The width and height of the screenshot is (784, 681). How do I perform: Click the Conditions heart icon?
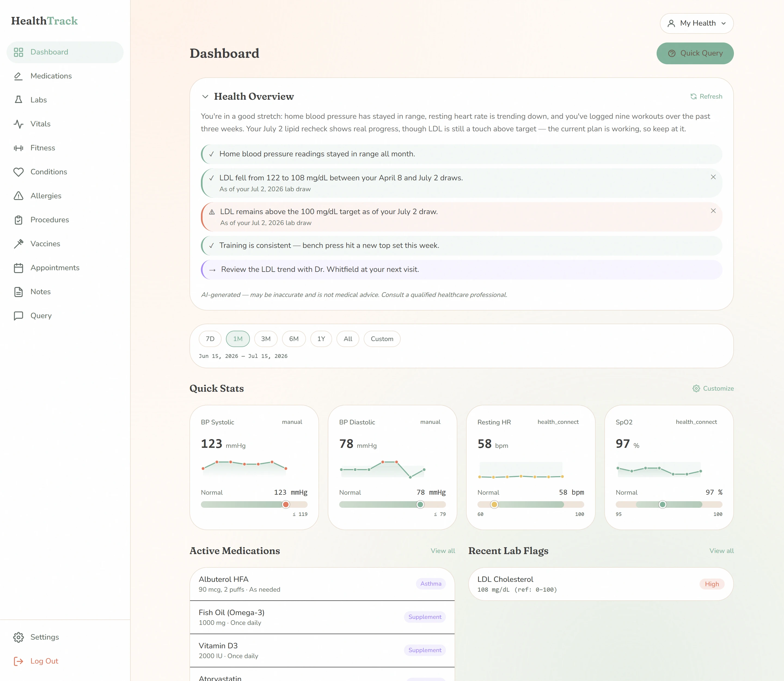pyautogui.click(x=18, y=172)
